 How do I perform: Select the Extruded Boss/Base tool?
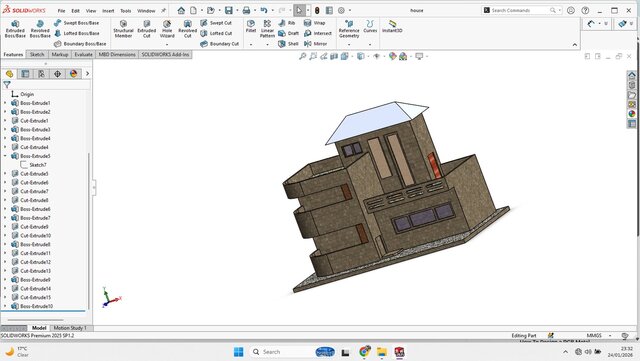15,29
